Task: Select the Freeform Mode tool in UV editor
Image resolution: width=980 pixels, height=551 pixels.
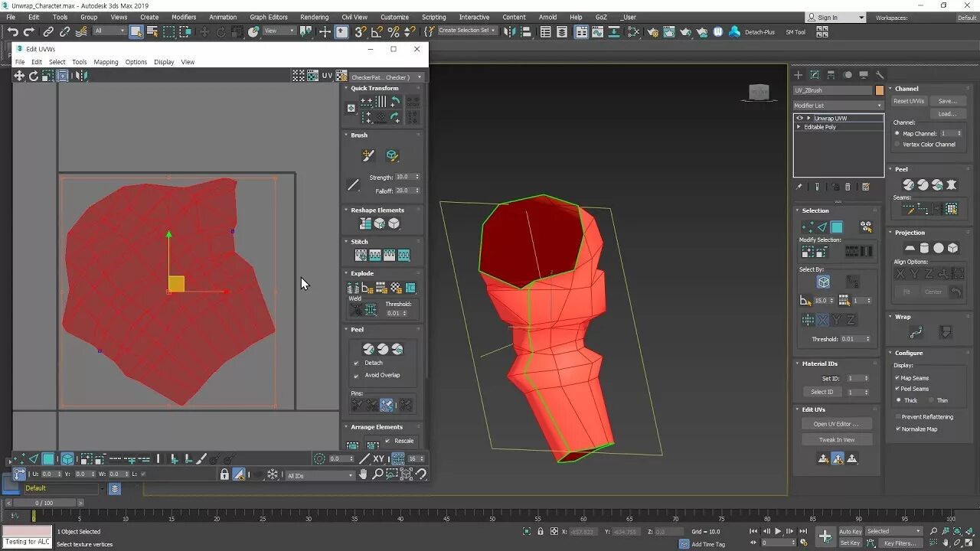Action: tap(63, 76)
